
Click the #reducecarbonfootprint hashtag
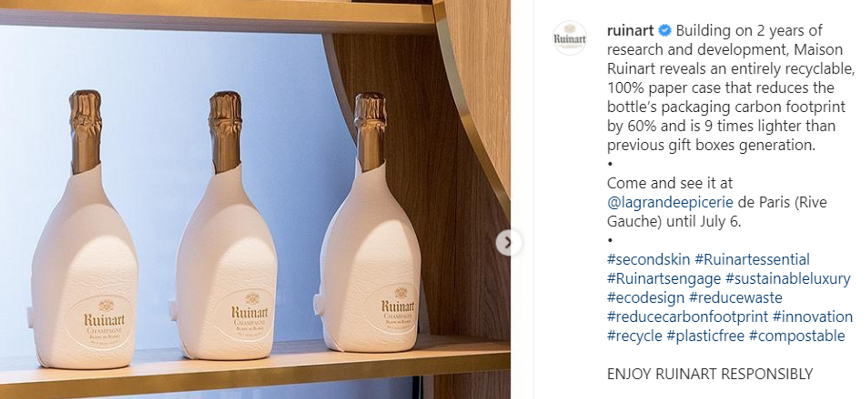687,317
